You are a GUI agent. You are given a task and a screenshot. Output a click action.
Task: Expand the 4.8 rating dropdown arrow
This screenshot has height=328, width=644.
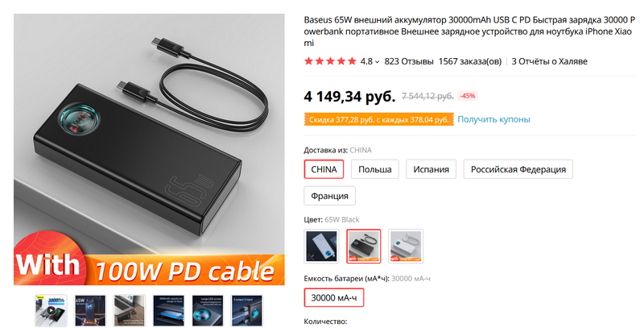pyautogui.click(x=377, y=62)
